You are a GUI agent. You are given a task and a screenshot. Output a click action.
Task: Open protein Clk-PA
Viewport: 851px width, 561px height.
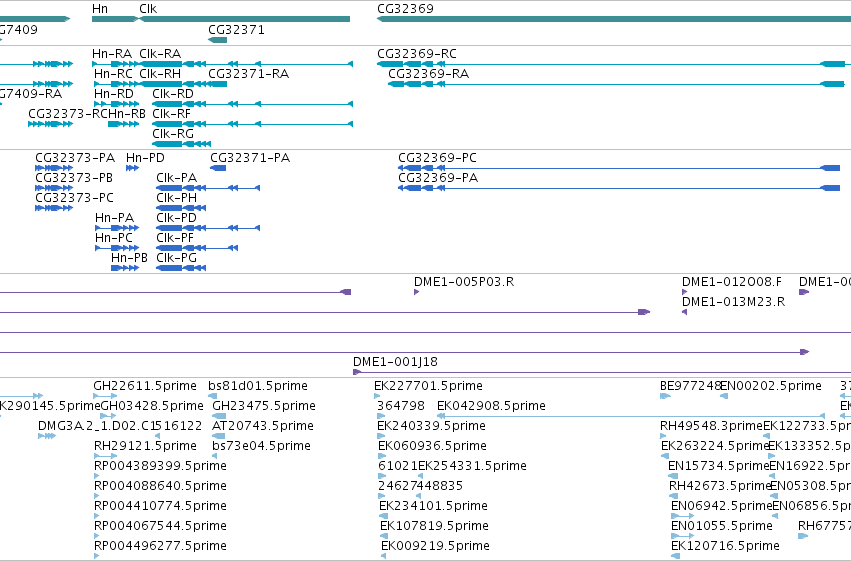pos(177,178)
